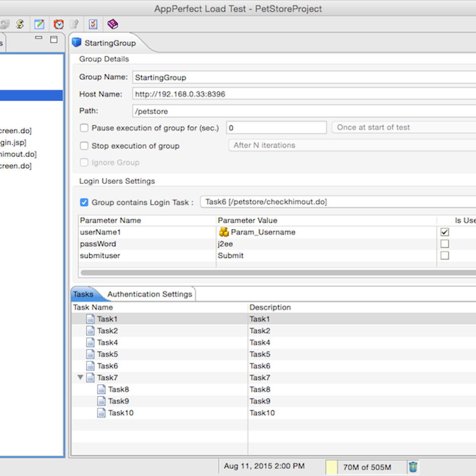Click the Task9 document icon
Viewport: 476px width, 476px height.
point(102,401)
